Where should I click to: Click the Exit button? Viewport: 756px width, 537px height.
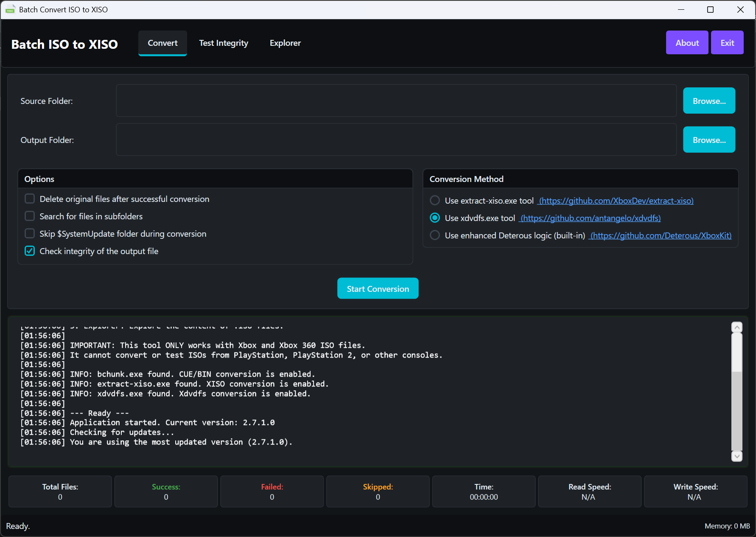click(x=727, y=42)
